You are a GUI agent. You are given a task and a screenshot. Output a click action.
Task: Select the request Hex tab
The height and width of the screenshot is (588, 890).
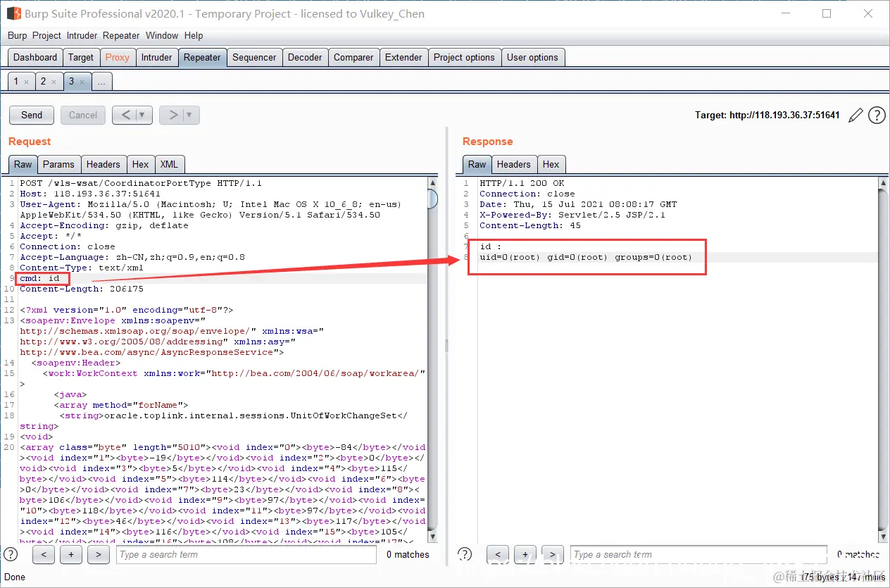(x=141, y=164)
